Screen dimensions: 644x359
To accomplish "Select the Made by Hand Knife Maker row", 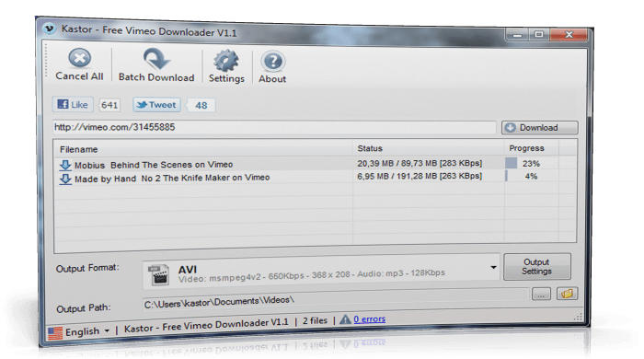I will pyautogui.click(x=315, y=177).
